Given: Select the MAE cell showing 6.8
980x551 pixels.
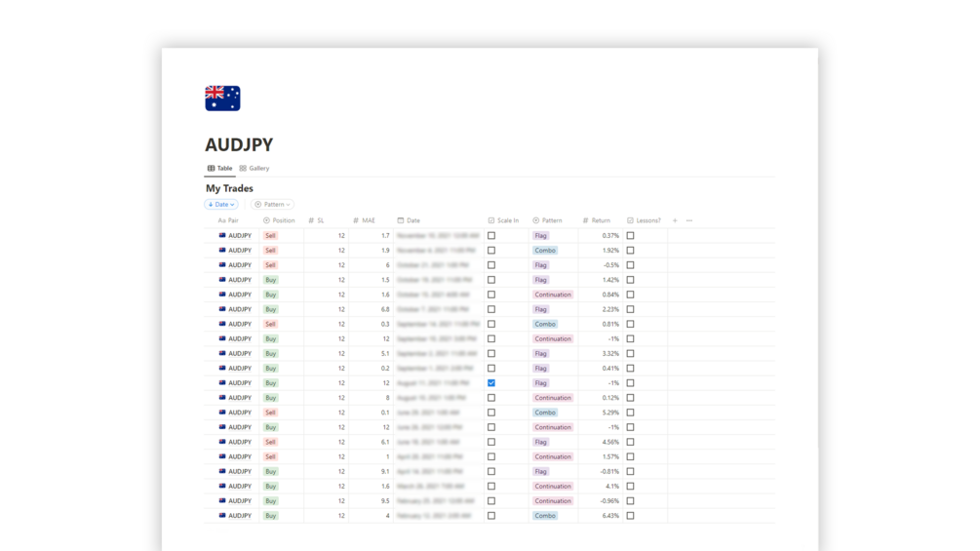Looking at the screenshot, I should [x=372, y=309].
